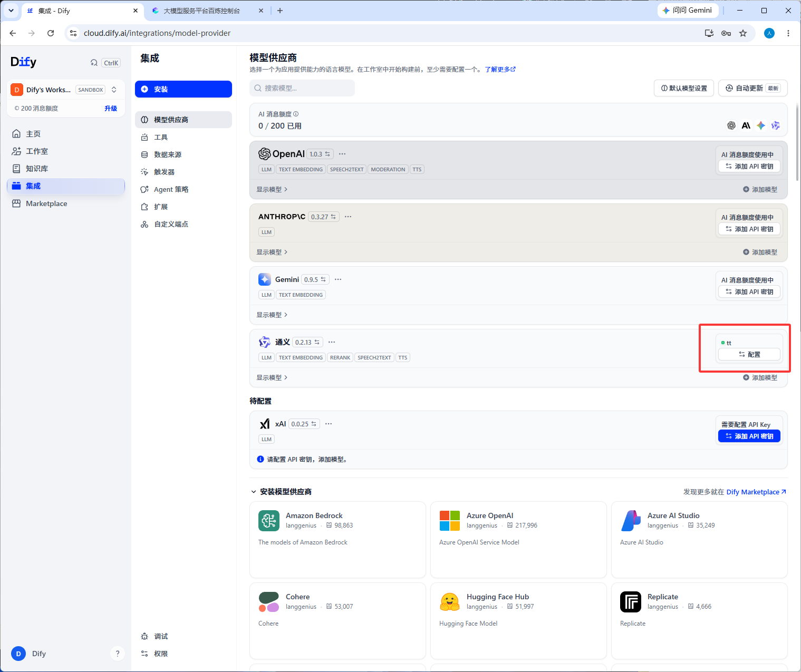The height and width of the screenshot is (672, 801).
Task: Click the 通义 logo in the quota row
Action: click(776, 125)
